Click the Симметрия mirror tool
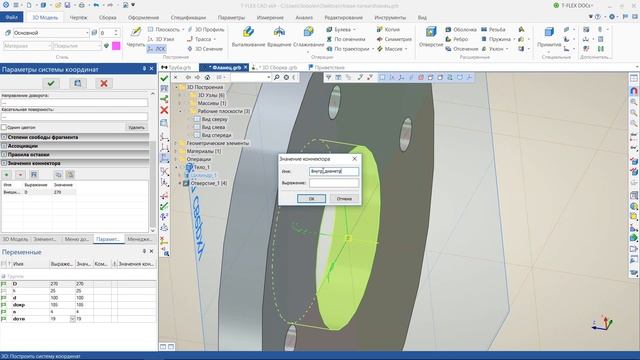This screenshot has width=640, height=360. (394, 39)
